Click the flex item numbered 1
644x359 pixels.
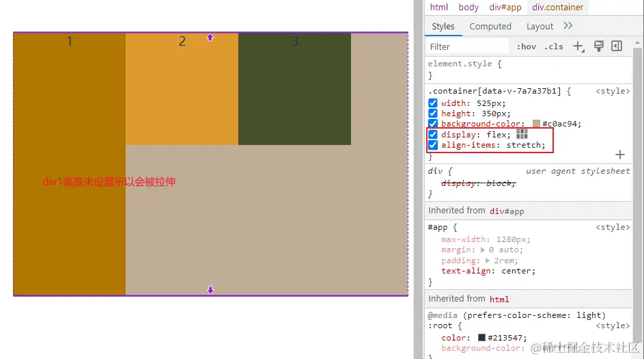pos(70,163)
